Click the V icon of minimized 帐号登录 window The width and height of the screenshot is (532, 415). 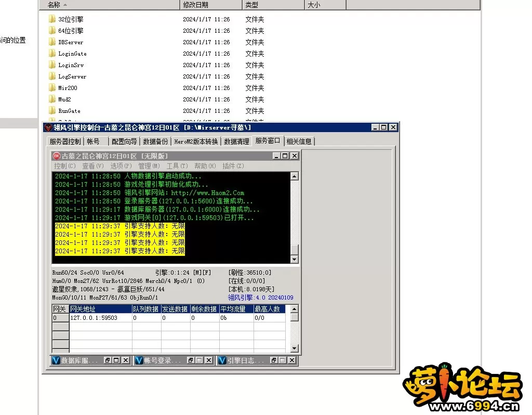click(139, 360)
